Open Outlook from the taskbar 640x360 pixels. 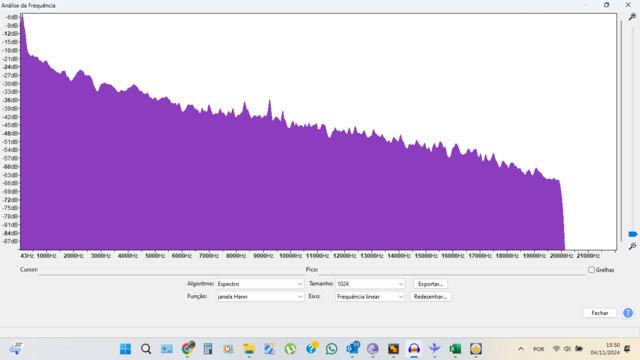[352, 349]
